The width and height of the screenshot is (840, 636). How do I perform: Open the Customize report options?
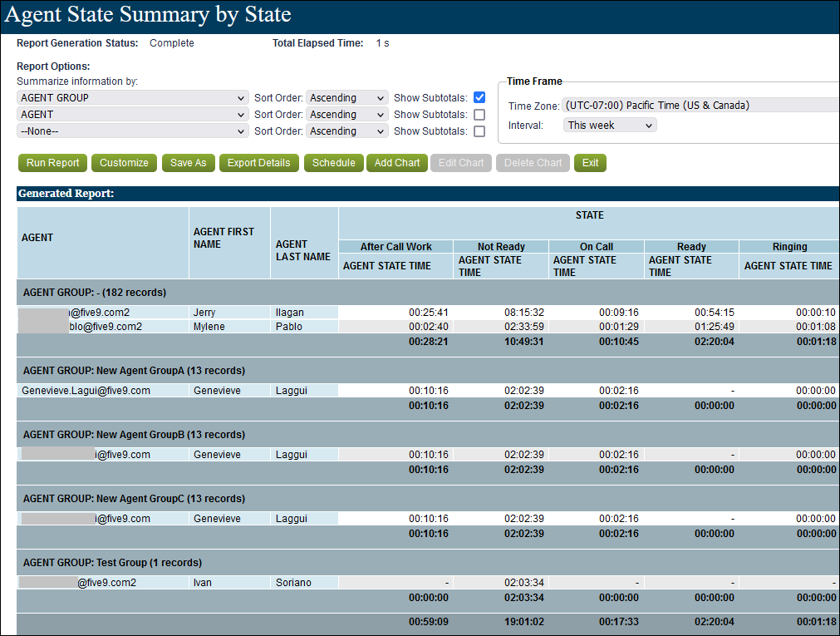[124, 163]
